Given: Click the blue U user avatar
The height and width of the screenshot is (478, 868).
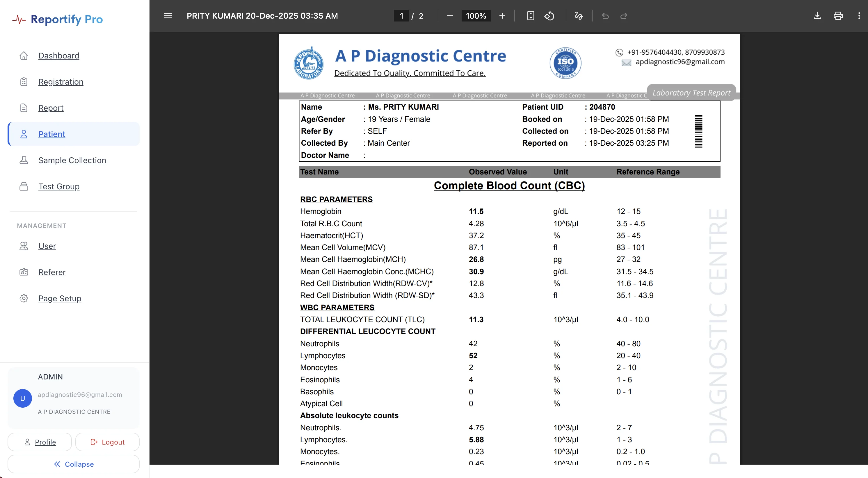Looking at the screenshot, I should point(23,399).
